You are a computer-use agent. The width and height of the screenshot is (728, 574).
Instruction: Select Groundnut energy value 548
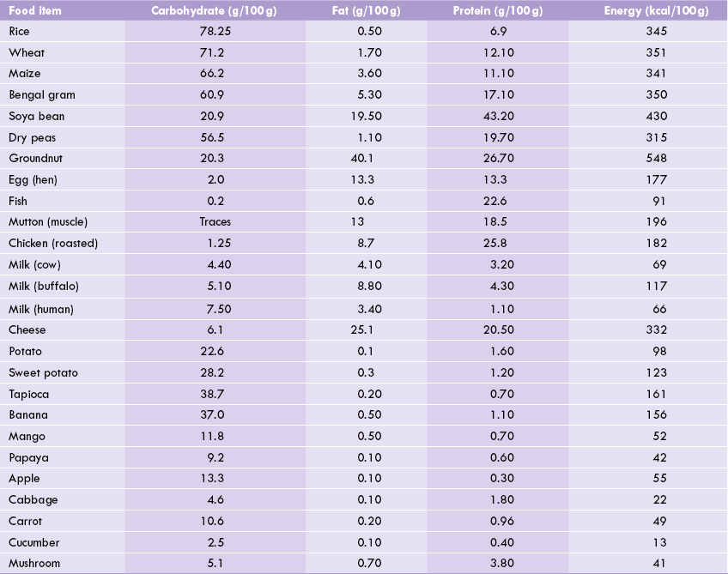pos(656,158)
